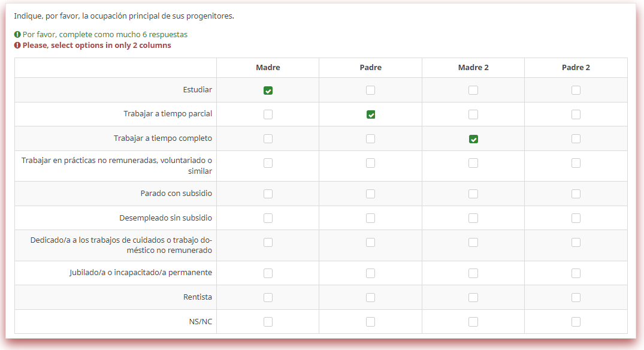Check Rentista for Padre
644x350 pixels.
pos(371,297)
